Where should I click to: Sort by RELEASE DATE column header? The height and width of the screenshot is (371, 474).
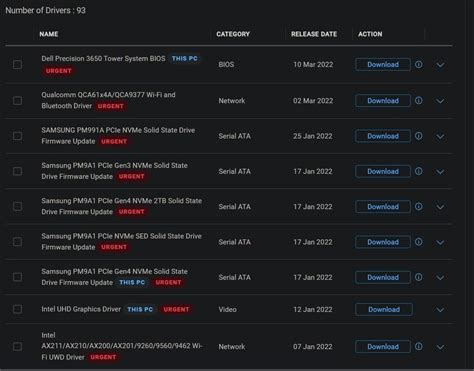point(314,34)
